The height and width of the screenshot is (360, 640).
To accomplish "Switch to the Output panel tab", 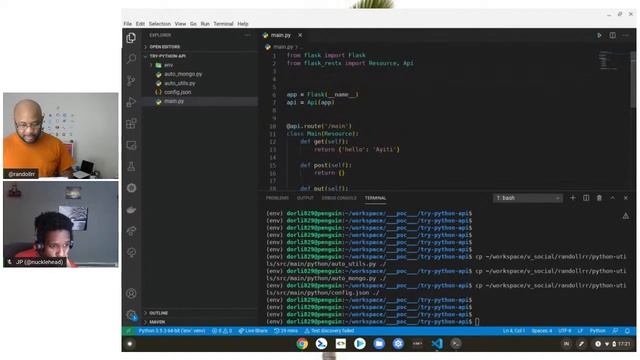I will coord(305,198).
